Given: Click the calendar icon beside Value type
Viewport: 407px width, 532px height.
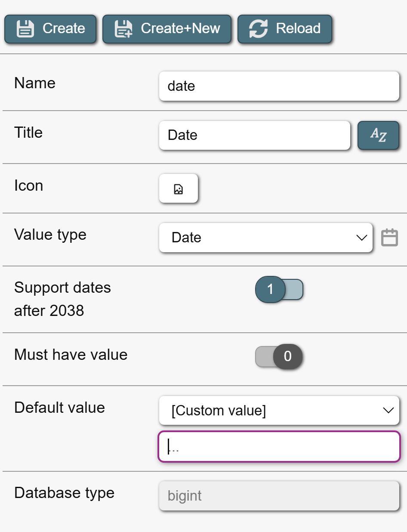Looking at the screenshot, I should pos(390,238).
